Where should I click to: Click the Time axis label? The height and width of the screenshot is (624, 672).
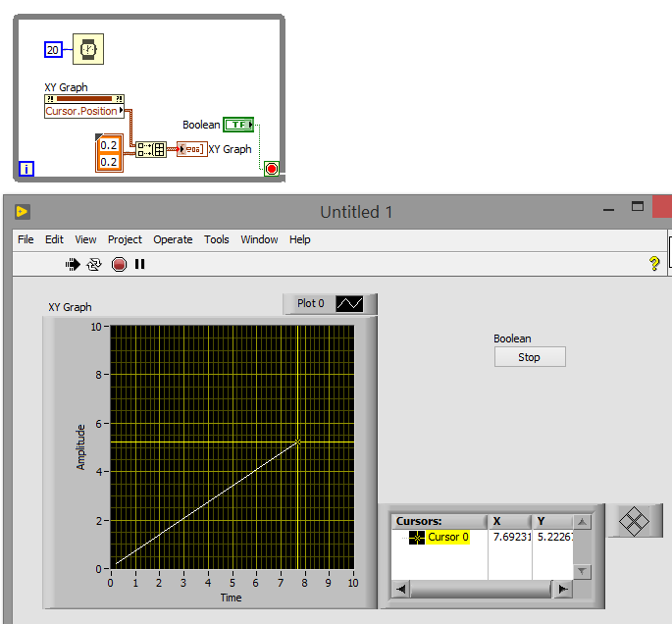[x=231, y=598]
